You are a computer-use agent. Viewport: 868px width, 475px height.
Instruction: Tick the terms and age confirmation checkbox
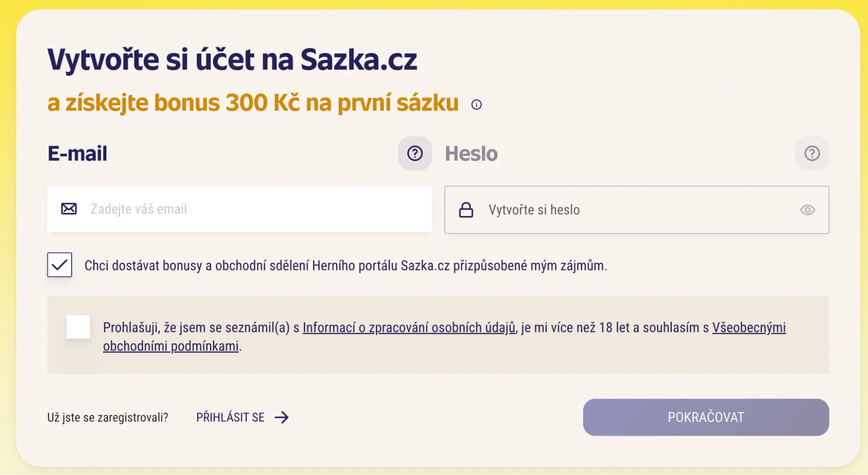coord(78,327)
